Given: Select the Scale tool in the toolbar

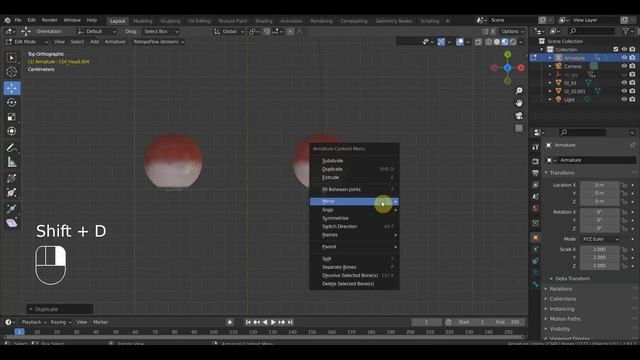Looking at the screenshot, I should point(11,117).
